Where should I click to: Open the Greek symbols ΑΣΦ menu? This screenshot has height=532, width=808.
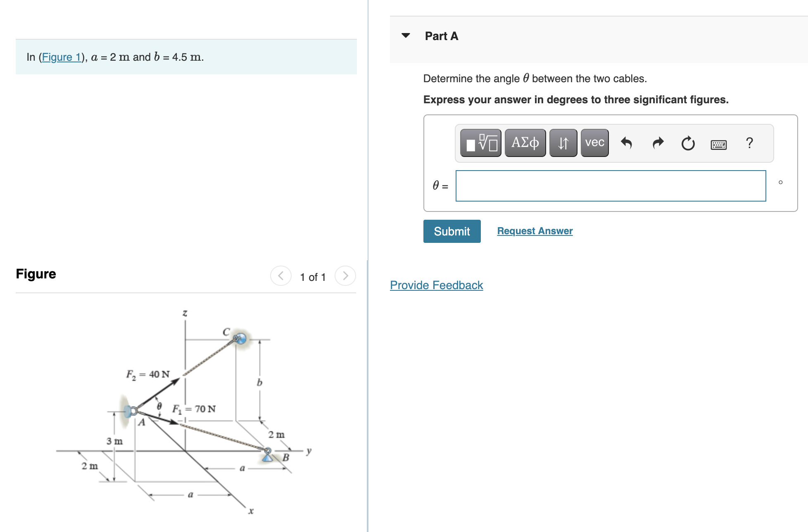coord(525,143)
